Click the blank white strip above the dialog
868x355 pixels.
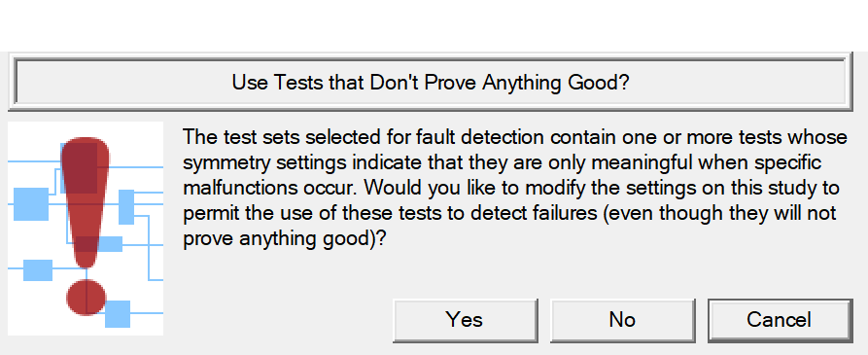point(434,25)
